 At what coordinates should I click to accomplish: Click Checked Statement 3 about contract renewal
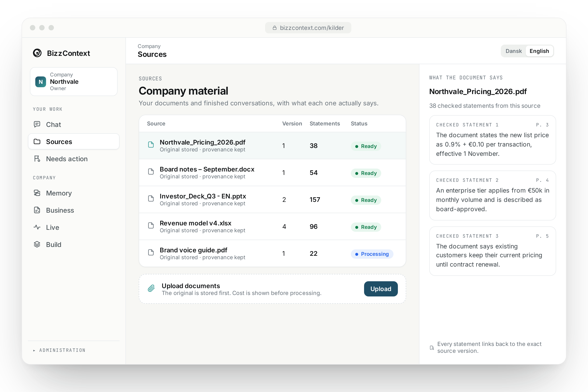click(x=492, y=251)
